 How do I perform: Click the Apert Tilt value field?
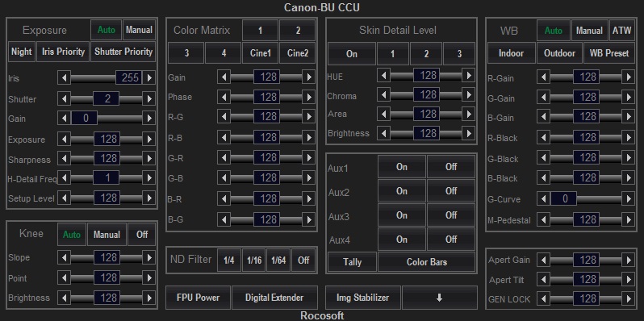click(586, 280)
